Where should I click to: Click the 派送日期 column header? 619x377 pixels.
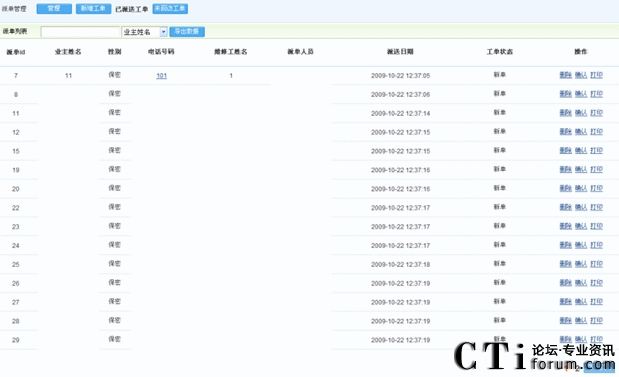(400, 52)
